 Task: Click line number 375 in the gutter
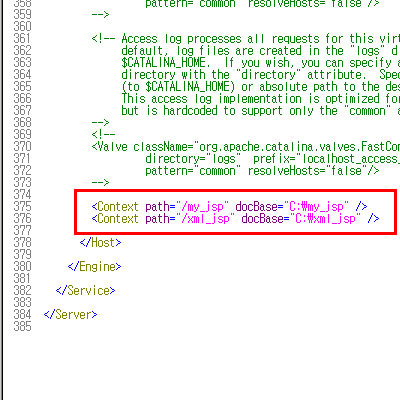pyautogui.click(x=22, y=207)
